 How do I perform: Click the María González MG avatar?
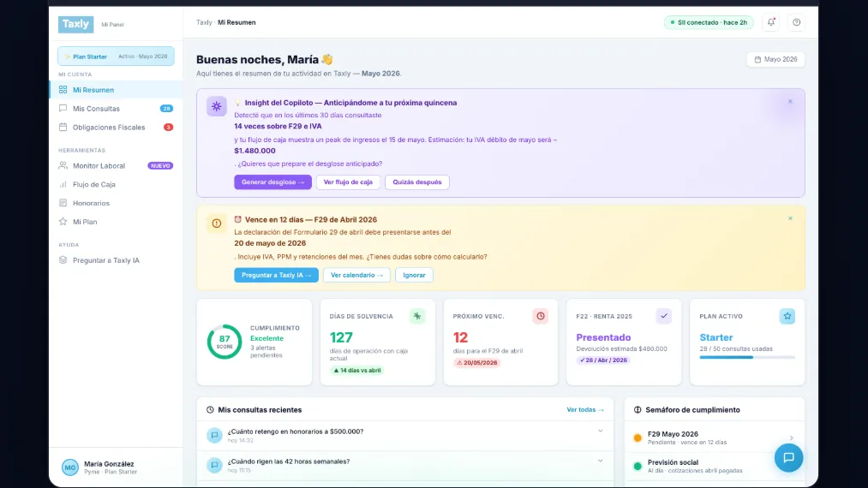(x=69, y=467)
